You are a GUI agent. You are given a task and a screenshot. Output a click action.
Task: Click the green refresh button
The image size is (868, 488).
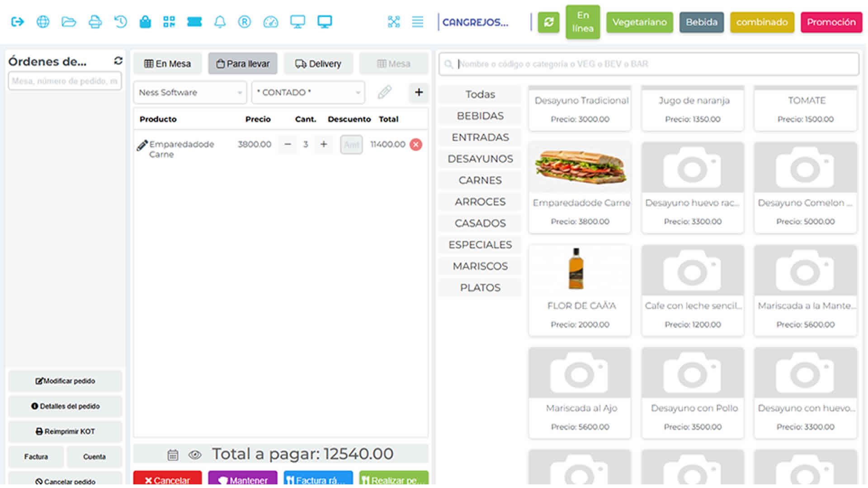pyautogui.click(x=548, y=22)
